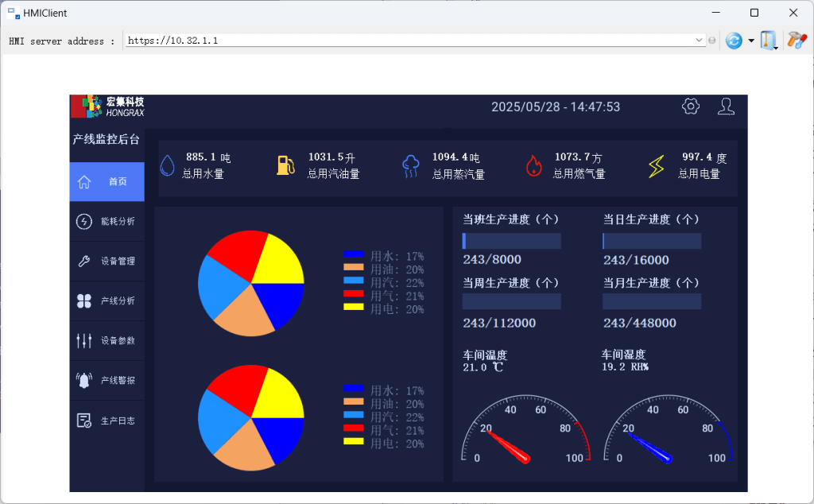Image resolution: width=814 pixels, height=504 pixels.
Task: Click the flame total gas usage icon
Action: [533, 165]
